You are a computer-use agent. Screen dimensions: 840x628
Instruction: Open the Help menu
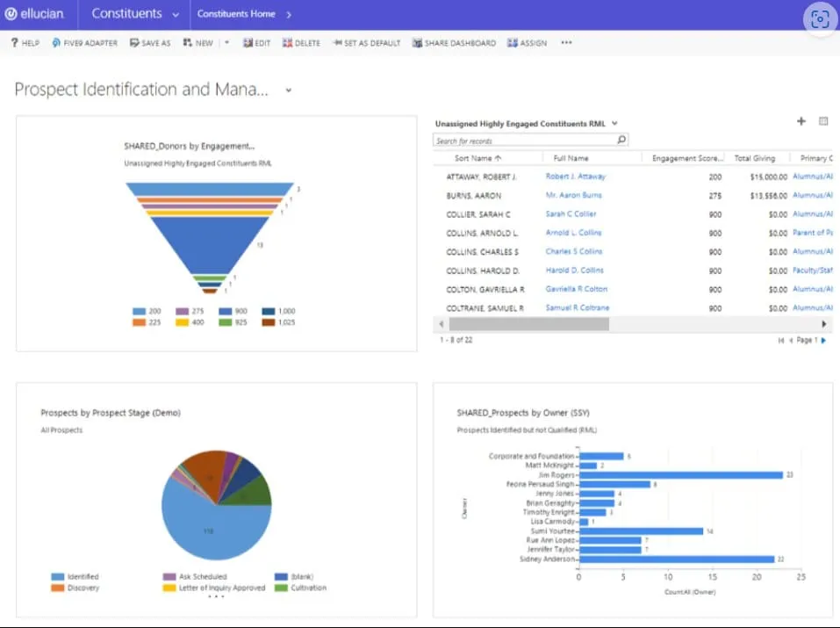(x=24, y=42)
